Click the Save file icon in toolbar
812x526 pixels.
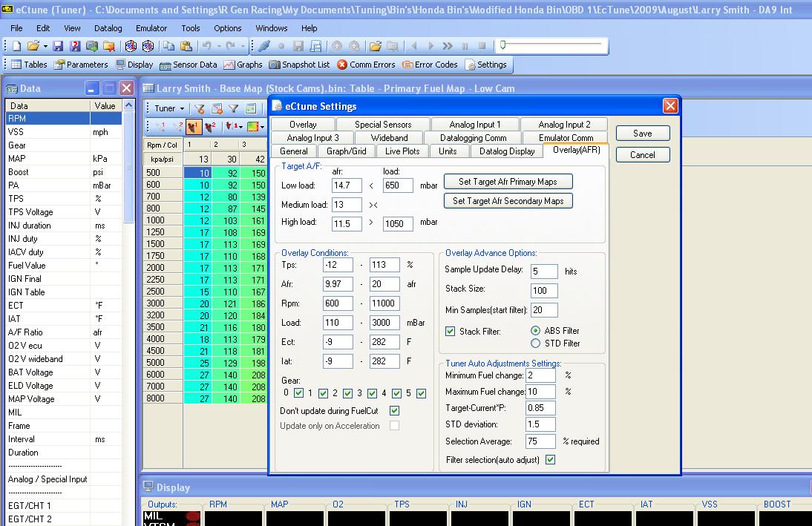coord(58,46)
